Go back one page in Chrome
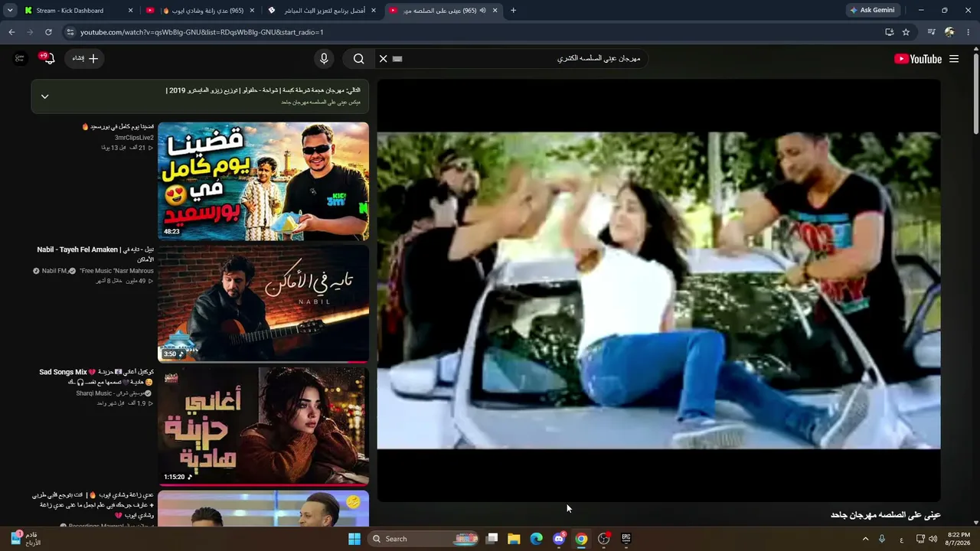Image resolution: width=980 pixels, height=551 pixels. pyautogui.click(x=11, y=32)
